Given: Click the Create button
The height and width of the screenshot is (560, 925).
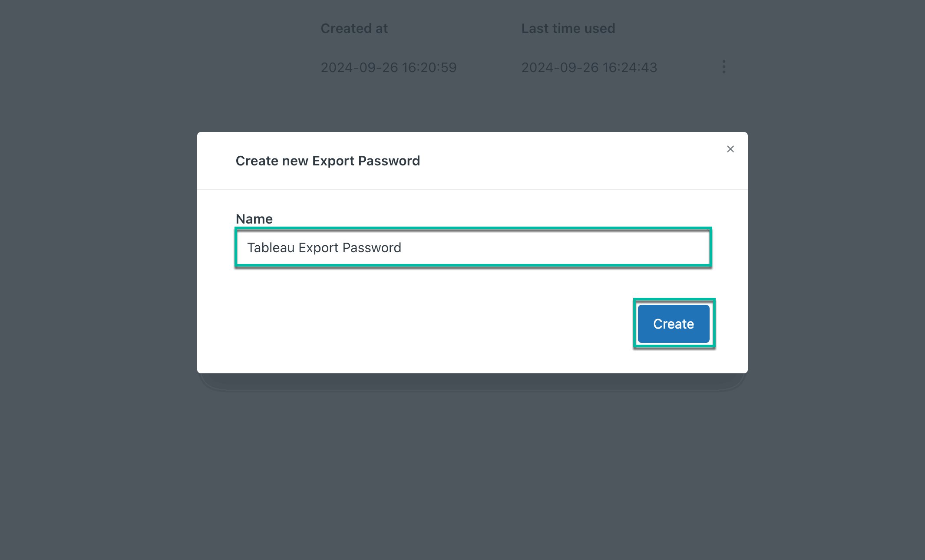Looking at the screenshot, I should (x=673, y=323).
